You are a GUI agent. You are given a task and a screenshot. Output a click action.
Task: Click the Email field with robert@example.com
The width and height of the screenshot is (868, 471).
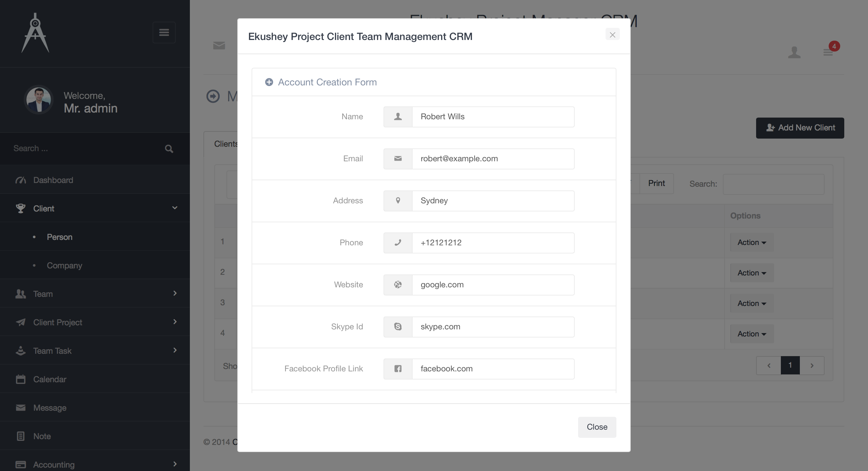pyautogui.click(x=493, y=159)
